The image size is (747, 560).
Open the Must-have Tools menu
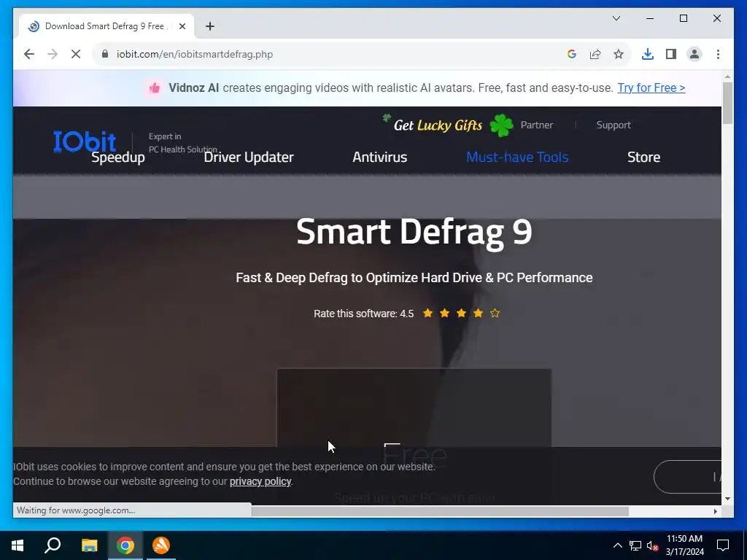tap(517, 157)
